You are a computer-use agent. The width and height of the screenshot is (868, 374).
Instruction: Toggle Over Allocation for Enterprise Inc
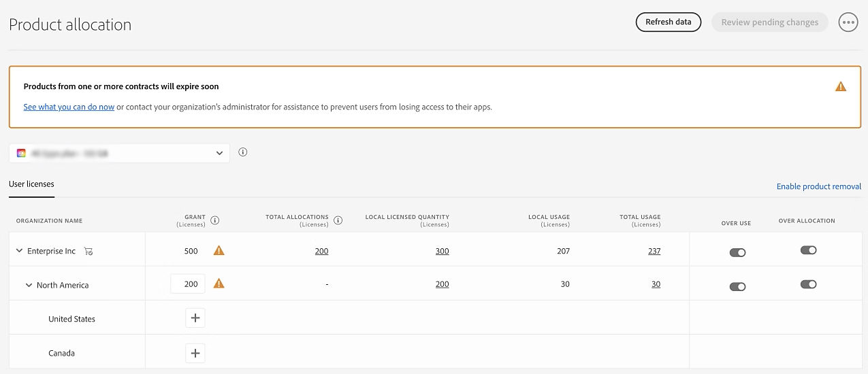[x=808, y=250]
